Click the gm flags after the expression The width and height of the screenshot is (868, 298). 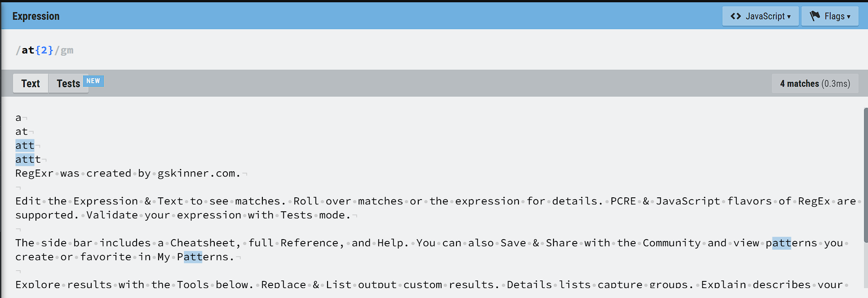click(67, 50)
